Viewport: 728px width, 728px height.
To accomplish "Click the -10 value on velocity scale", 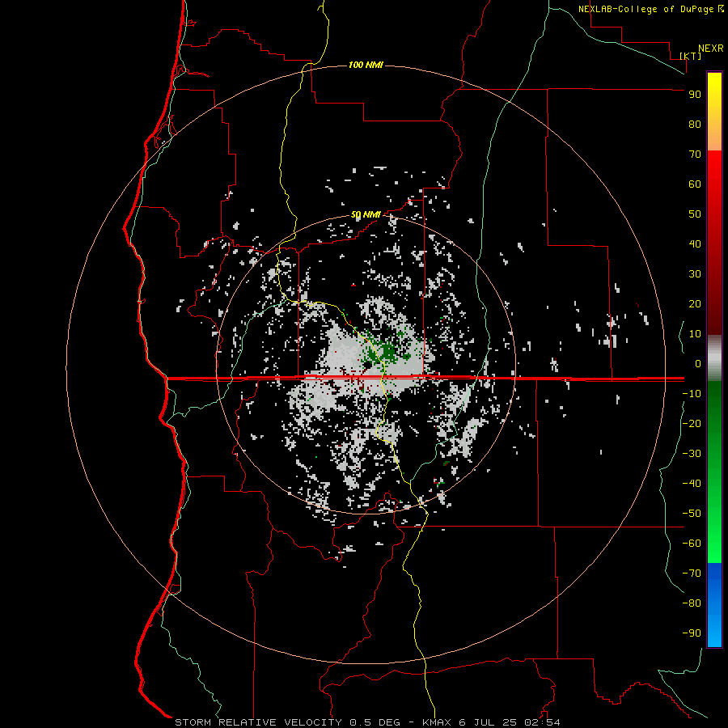I will point(692,394).
